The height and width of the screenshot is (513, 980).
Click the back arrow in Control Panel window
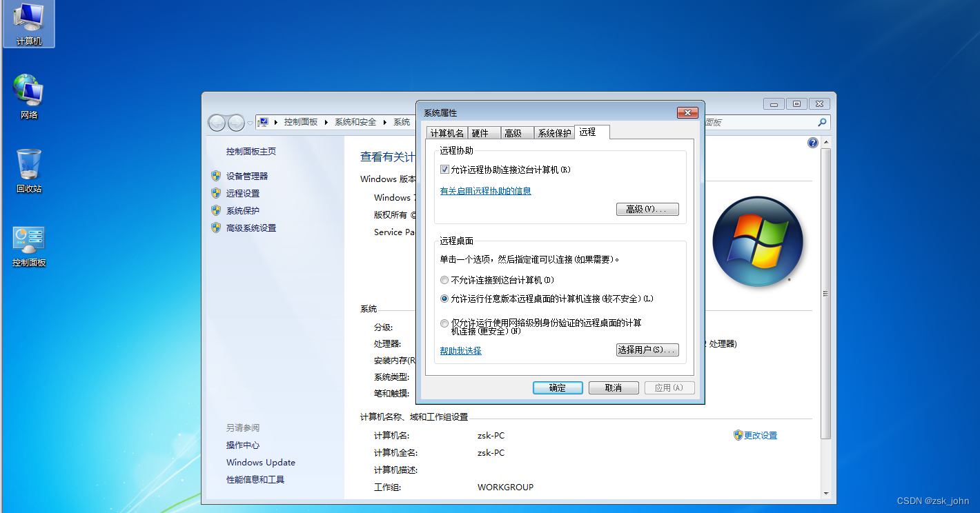click(217, 123)
